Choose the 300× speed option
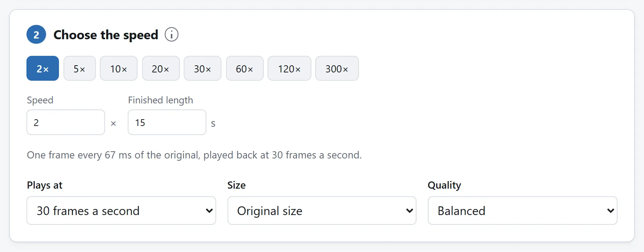Screen dimensions: 644x252 tap(337, 68)
